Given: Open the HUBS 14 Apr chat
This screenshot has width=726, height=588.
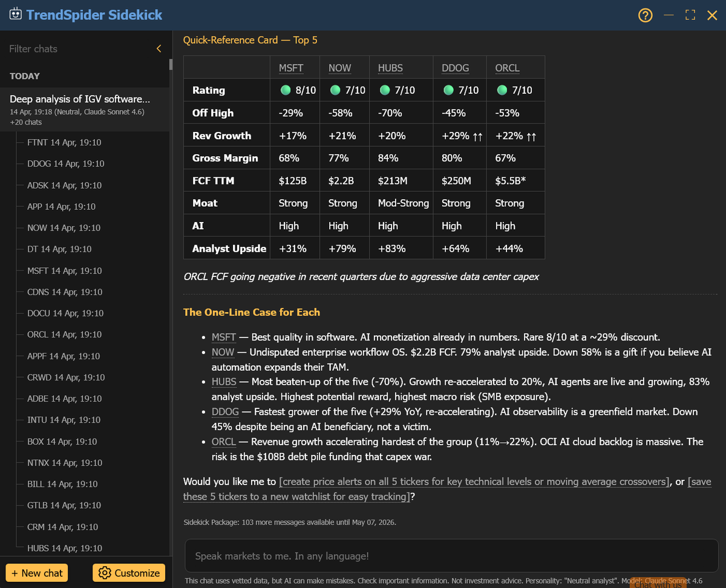Looking at the screenshot, I should tap(64, 548).
